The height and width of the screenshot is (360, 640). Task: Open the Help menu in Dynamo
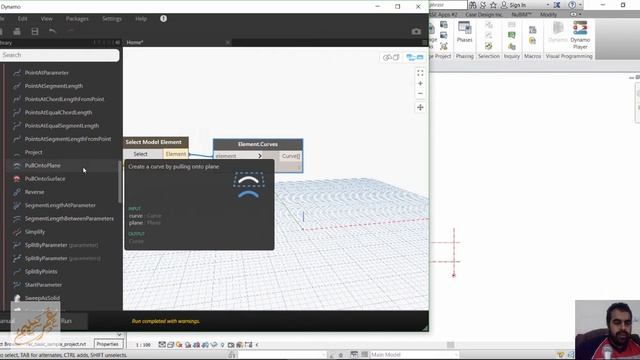click(141, 19)
